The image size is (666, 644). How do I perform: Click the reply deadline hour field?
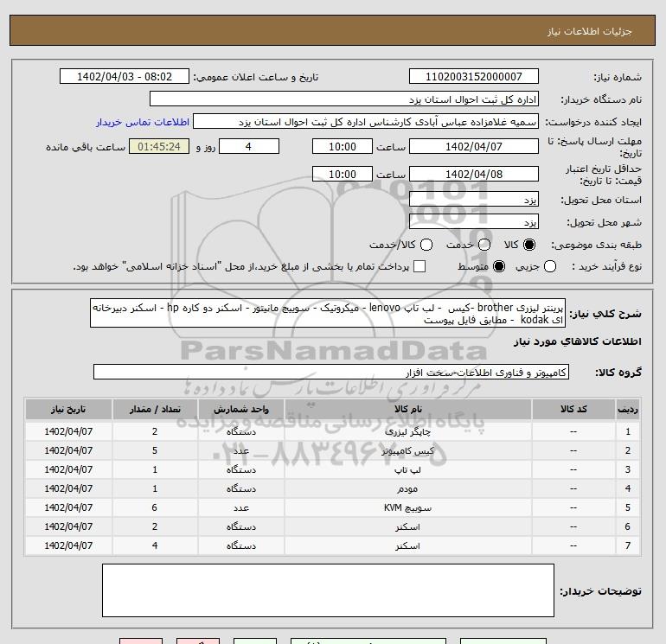pyautogui.click(x=343, y=146)
